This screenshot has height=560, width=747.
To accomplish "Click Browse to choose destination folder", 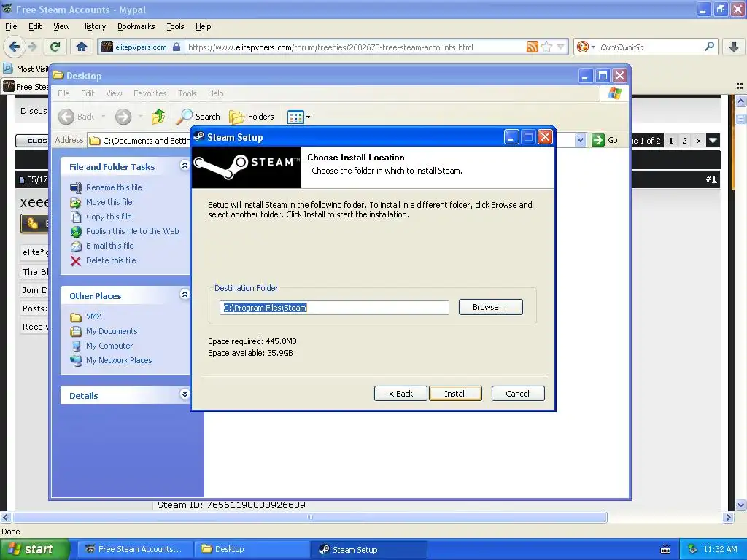I will coord(490,307).
